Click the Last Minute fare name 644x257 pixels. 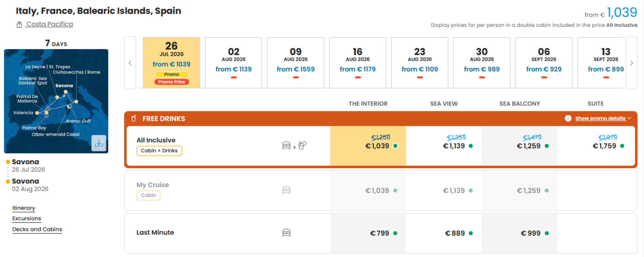click(x=155, y=232)
